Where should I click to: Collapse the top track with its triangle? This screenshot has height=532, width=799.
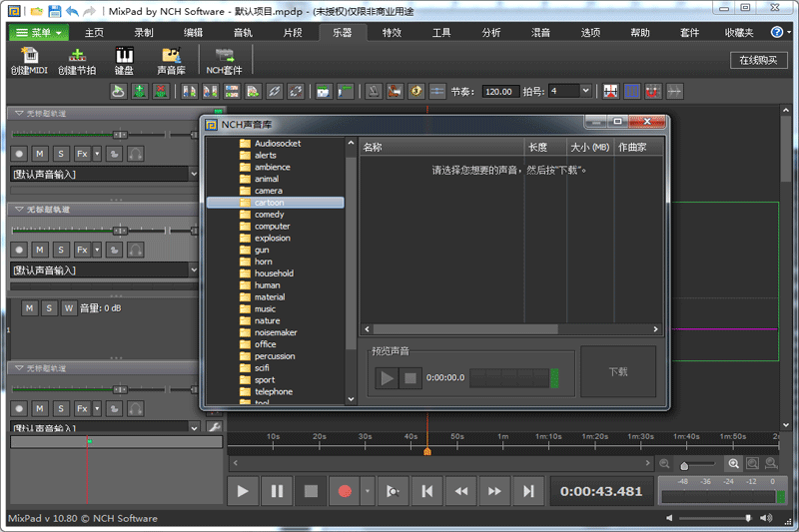point(19,113)
